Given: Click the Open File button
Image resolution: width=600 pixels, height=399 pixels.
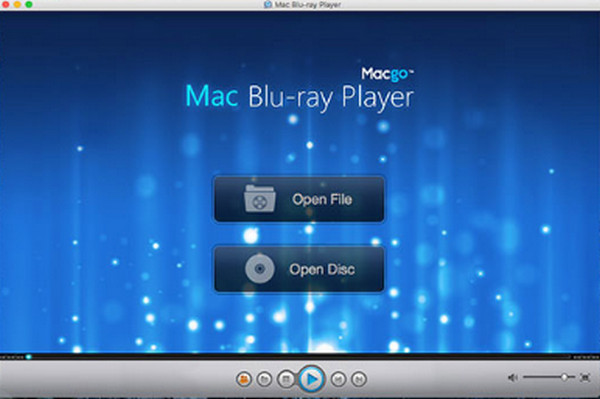Looking at the screenshot, I should click(x=299, y=199).
